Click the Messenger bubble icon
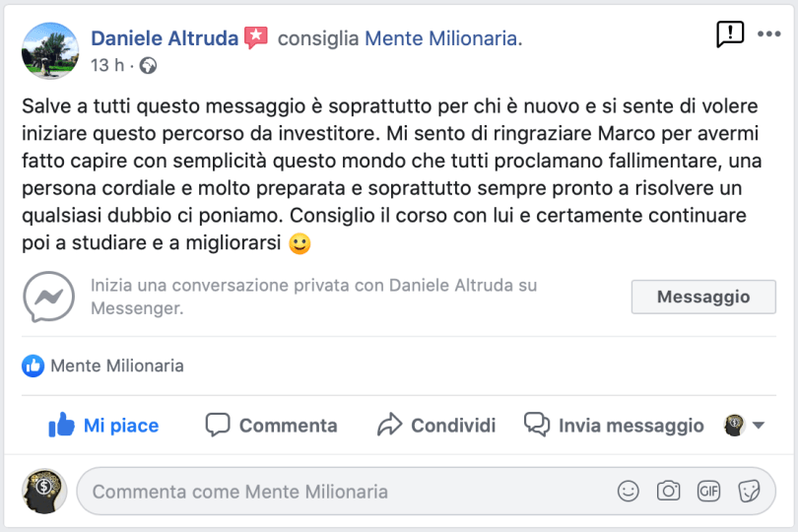The height and width of the screenshot is (532, 798). click(48, 297)
